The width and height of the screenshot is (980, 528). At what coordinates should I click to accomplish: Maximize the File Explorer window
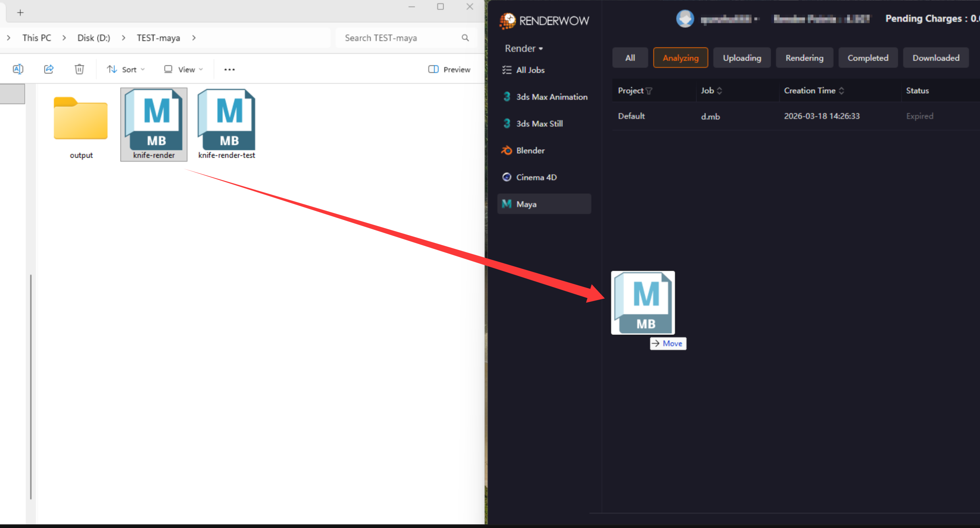(440, 7)
